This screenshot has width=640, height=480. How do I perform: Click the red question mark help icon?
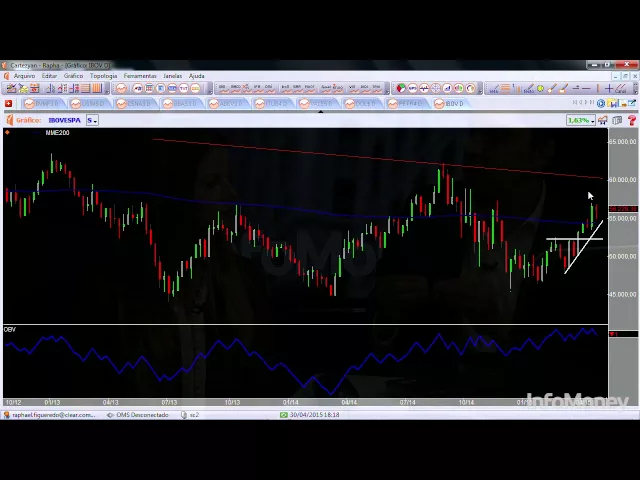[x=632, y=120]
